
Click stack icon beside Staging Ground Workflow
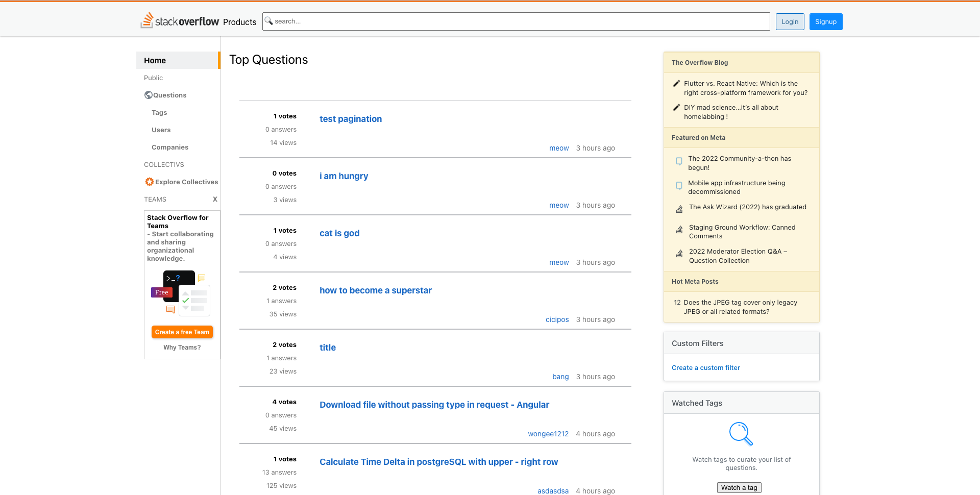pyautogui.click(x=679, y=229)
